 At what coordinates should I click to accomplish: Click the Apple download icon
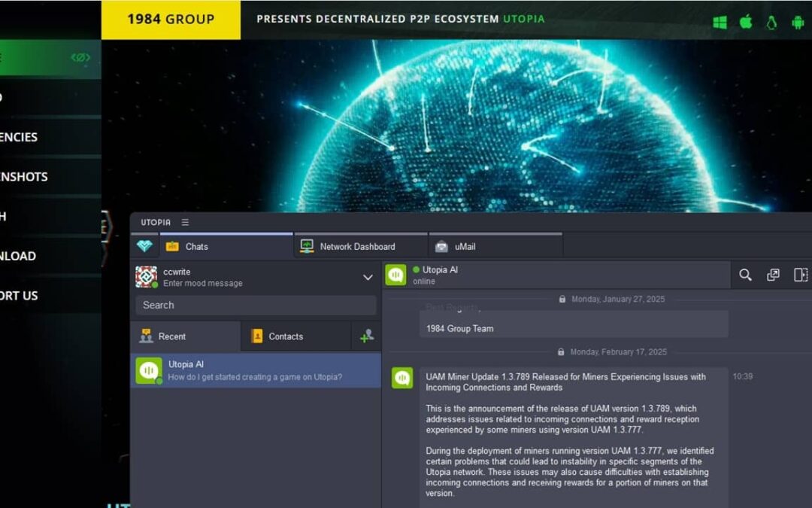tap(746, 22)
